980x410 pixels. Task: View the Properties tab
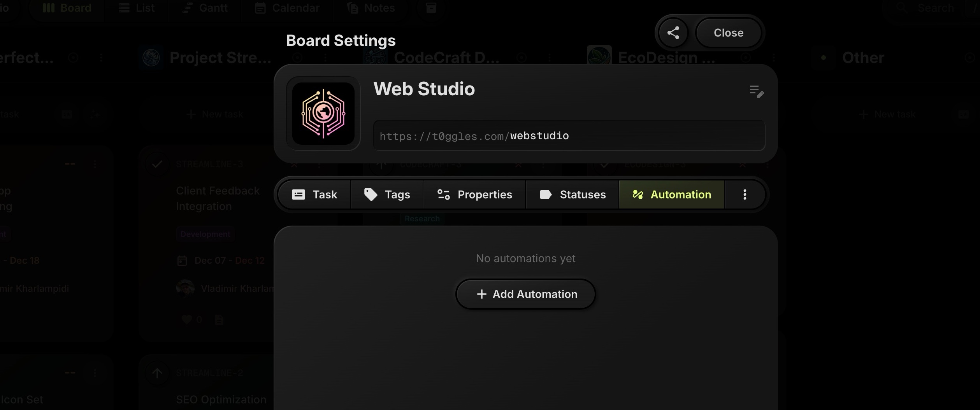[x=474, y=194]
